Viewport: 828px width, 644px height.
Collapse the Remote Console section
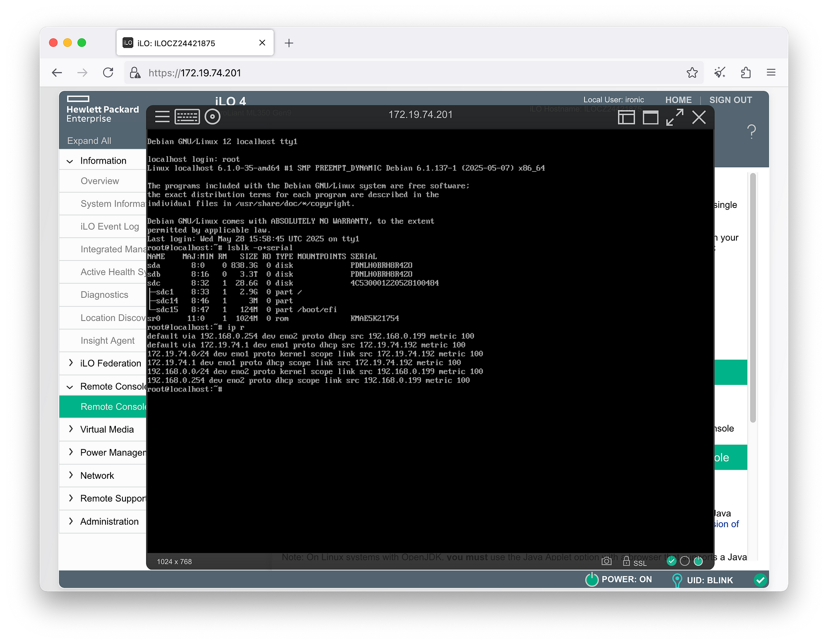pos(70,387)
